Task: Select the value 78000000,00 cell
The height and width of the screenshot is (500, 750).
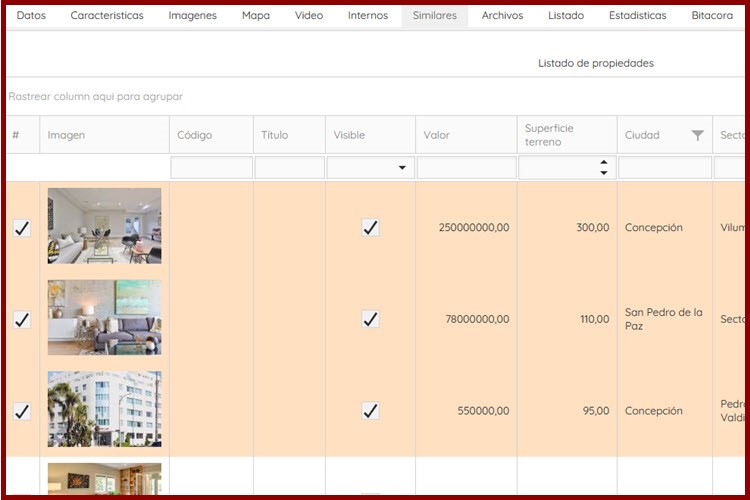Action: click(477, 319)
